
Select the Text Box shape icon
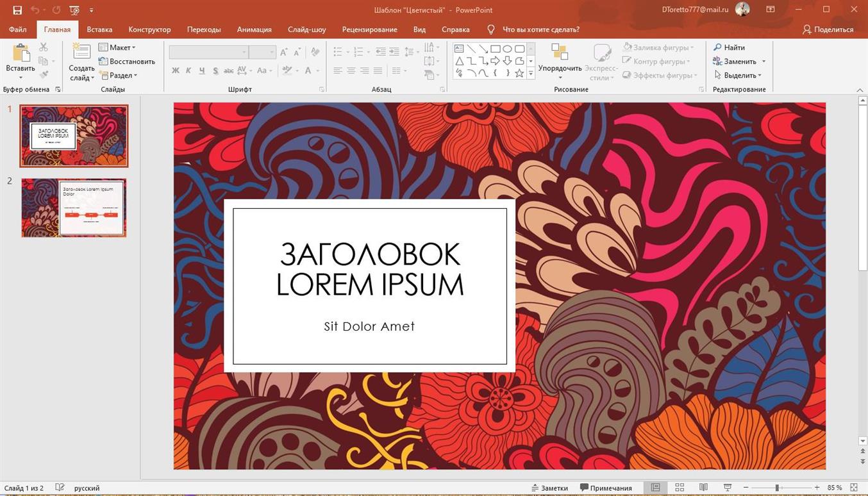[x=459, y=49]
